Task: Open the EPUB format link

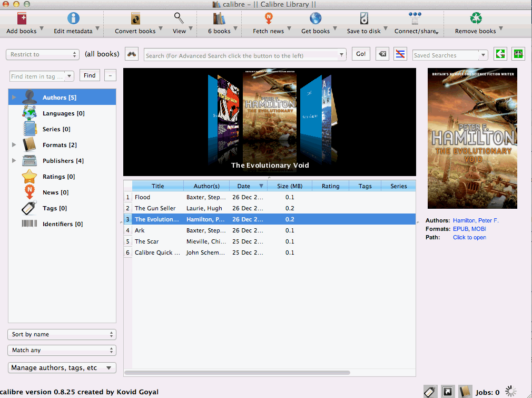Action: click(460, 229)
